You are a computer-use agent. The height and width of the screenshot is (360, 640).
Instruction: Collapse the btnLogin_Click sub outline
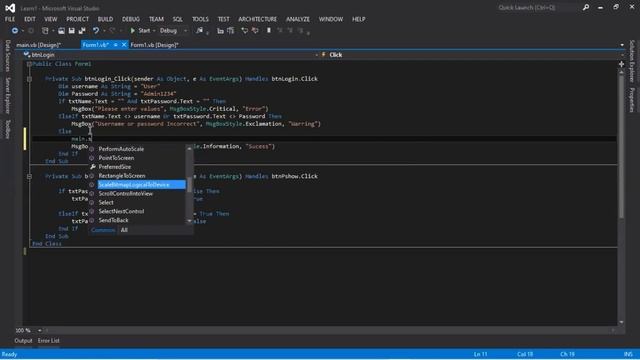pyautogui.click(x=29, y=79)
